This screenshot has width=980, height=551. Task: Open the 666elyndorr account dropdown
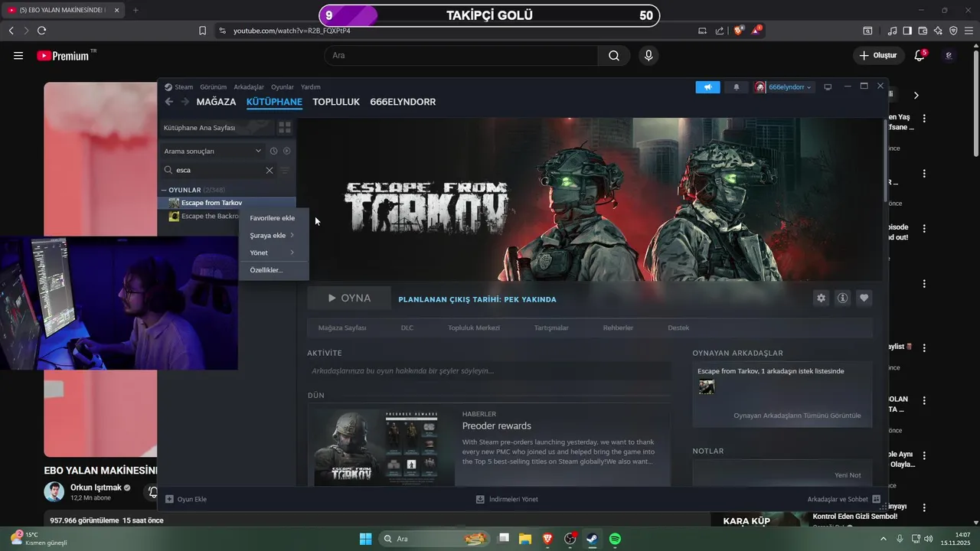pos(784,87)
